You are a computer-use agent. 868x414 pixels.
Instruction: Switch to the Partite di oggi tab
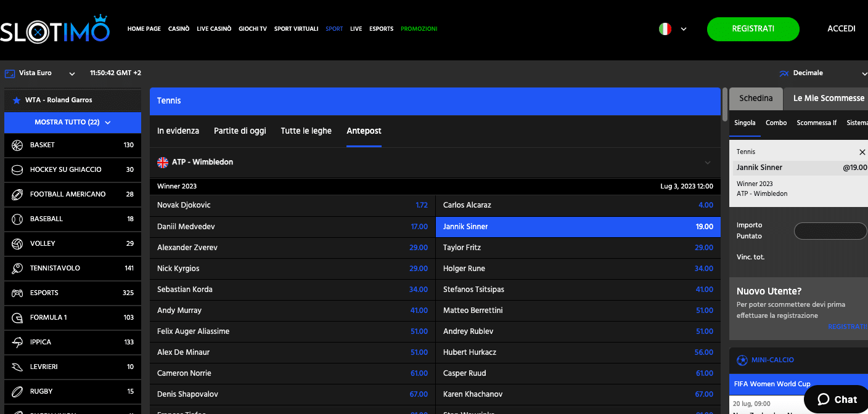tap(240, 131)
